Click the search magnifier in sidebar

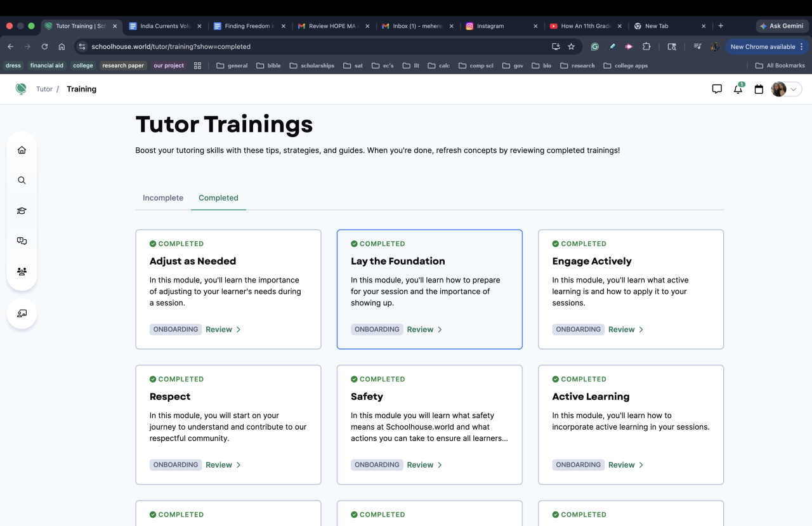point(22,181)
